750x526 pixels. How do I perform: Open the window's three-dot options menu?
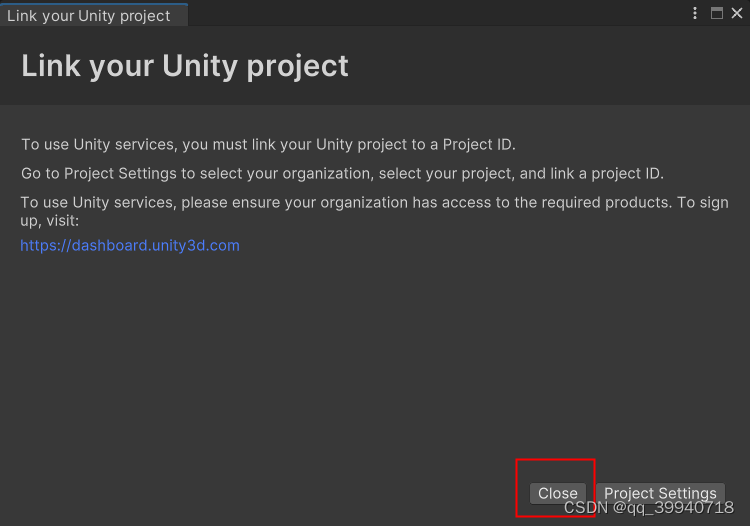click(x=695, y=13)
